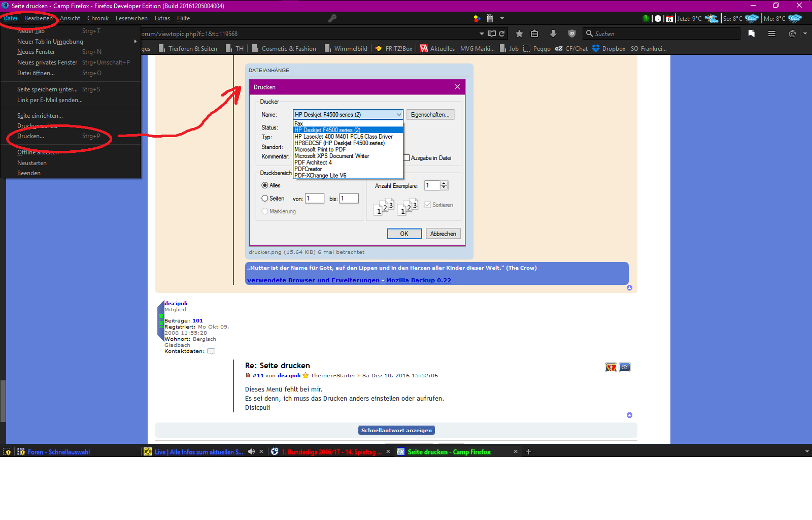Open the Wimmelbild bookmark folder
Viewport: 812px width, 520px height.
point(346,49)
